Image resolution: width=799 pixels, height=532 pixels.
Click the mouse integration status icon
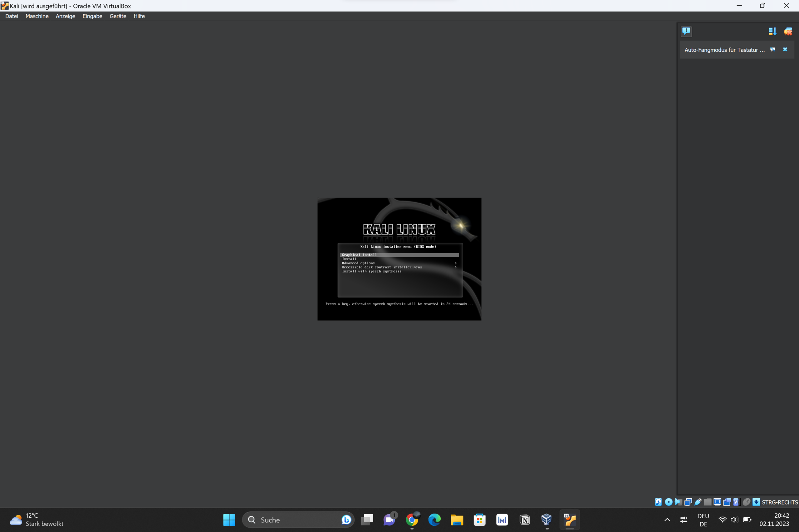click(x=746, y=502)
